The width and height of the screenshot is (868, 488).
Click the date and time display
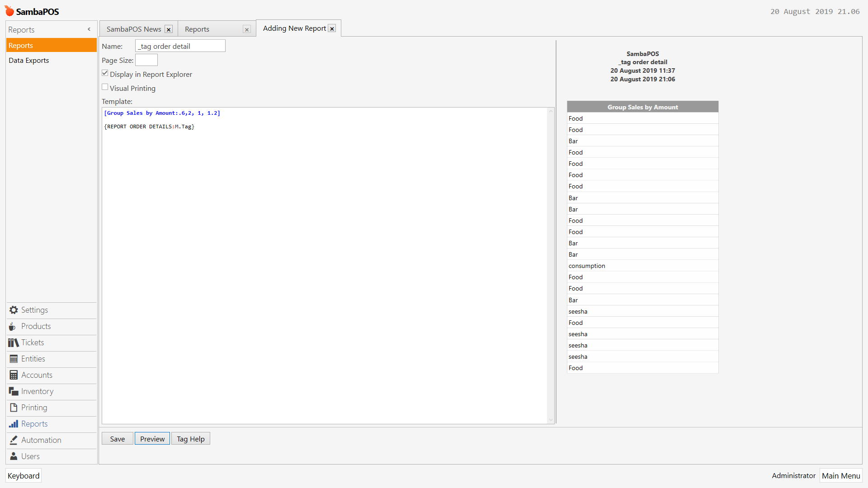815,11
